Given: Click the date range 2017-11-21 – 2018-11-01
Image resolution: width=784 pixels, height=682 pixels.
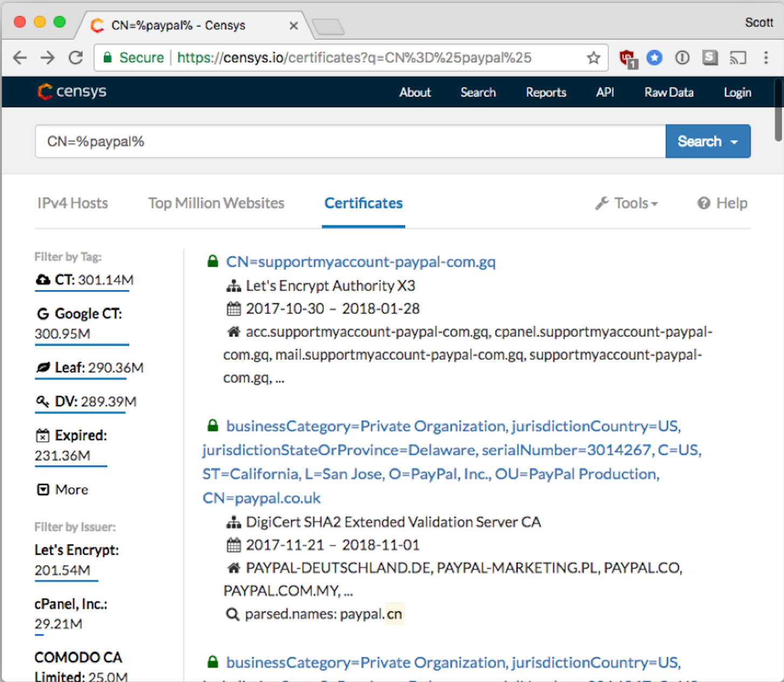Looking at the screenshot, I should point(333,545).
